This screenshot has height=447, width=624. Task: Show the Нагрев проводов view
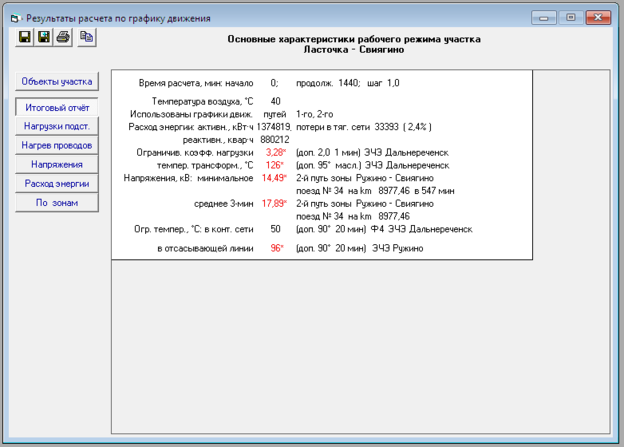[x=57, y=145]
